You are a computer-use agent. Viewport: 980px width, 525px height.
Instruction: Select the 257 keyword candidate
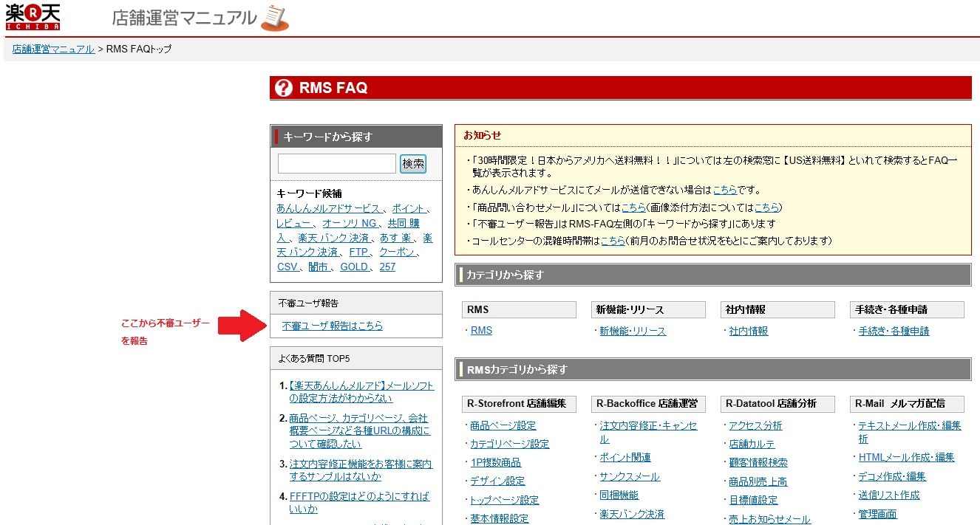[387, 267]
